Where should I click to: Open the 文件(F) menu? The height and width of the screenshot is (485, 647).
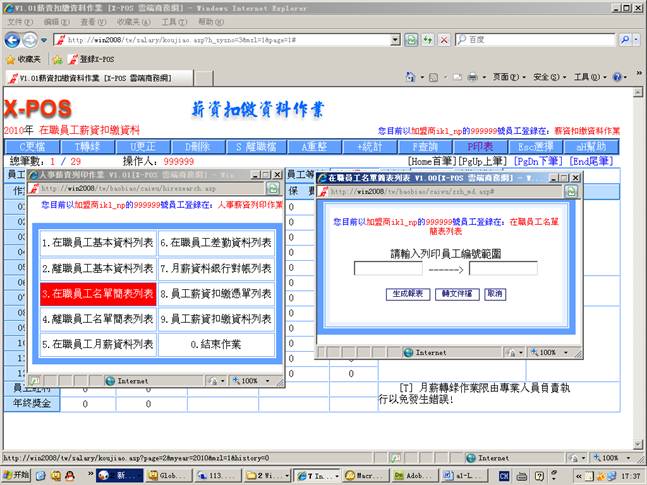pos(15,21)
